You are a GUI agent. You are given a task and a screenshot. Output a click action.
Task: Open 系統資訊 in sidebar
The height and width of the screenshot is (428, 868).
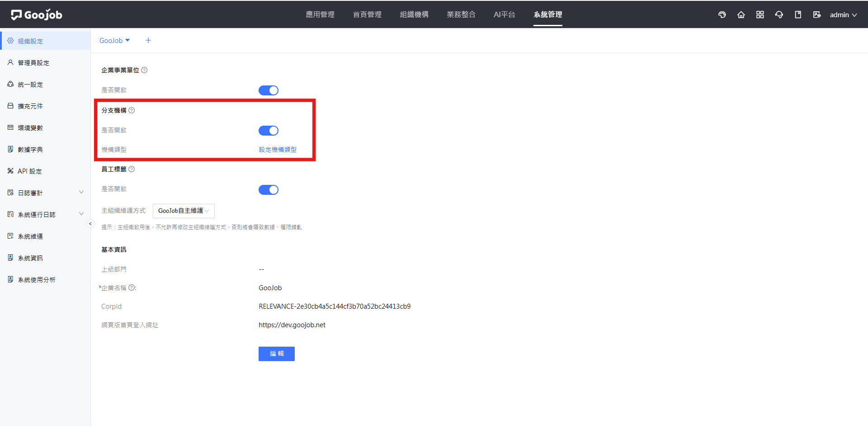[x=45, y=258]
